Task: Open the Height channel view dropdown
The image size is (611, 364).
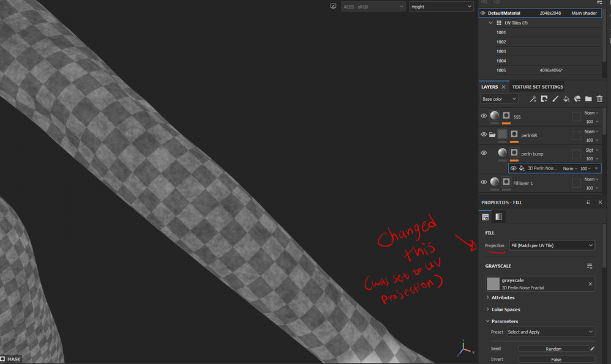Action: point(441,7)
